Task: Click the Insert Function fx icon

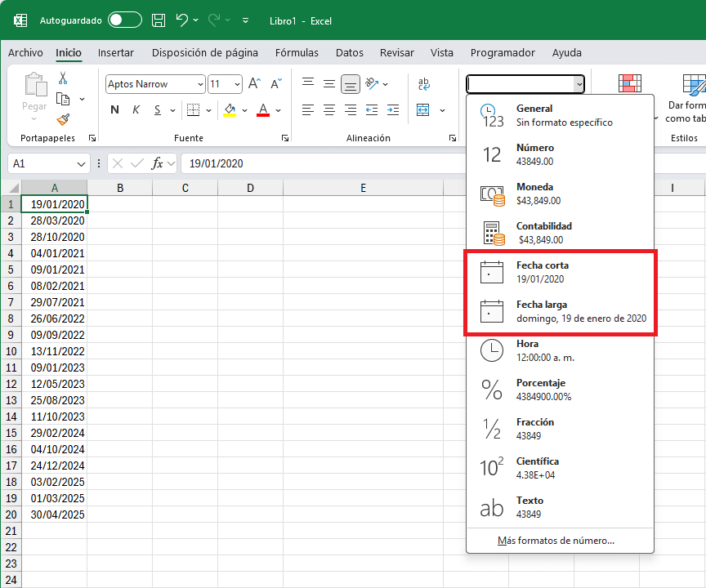Action: coord(157,163)
